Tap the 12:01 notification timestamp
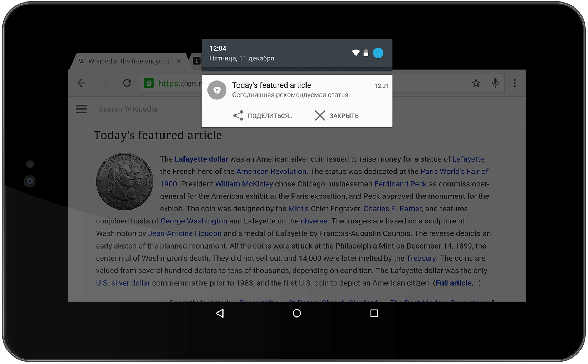Viewport: 588px width, 364px height. [381, 86]
